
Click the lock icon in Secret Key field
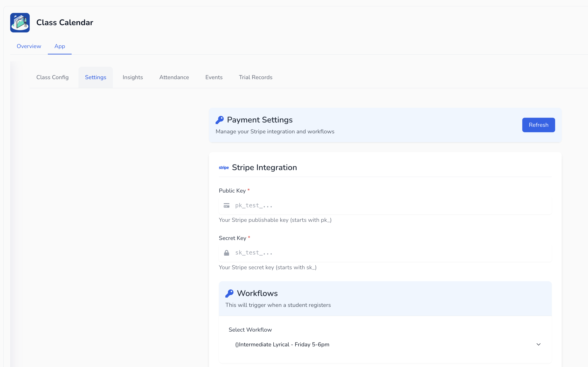pyautogui.click(x=227, y=253)
